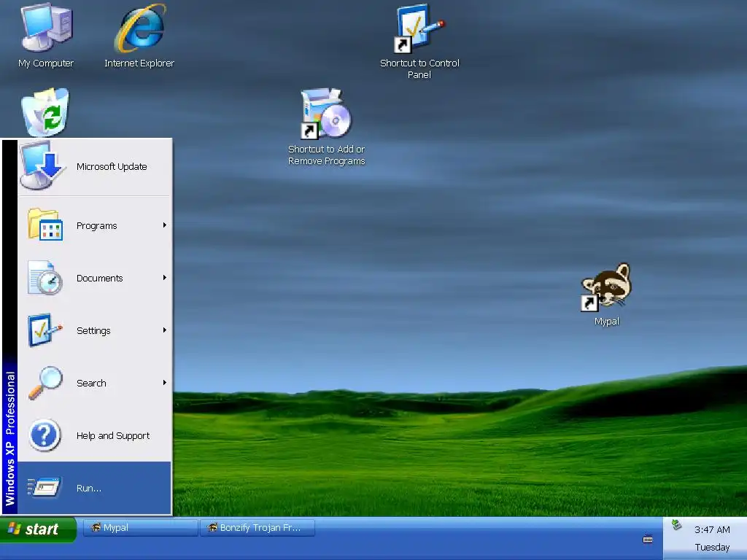
Task: Click the Documents clock icon in Start menu
Action: click(x=44, y=278)
